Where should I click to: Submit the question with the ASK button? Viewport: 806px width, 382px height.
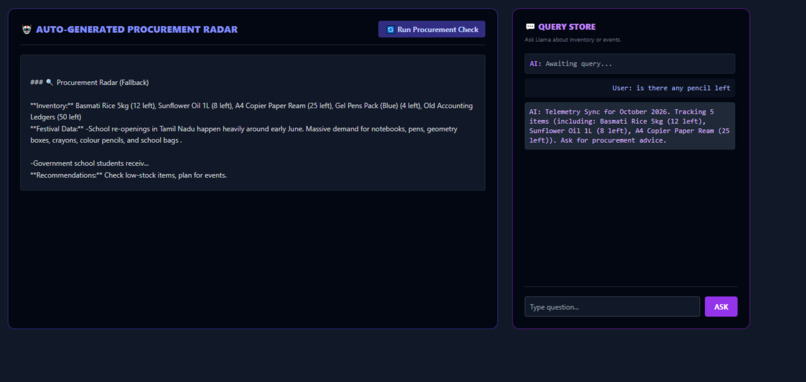click(721, 306)
